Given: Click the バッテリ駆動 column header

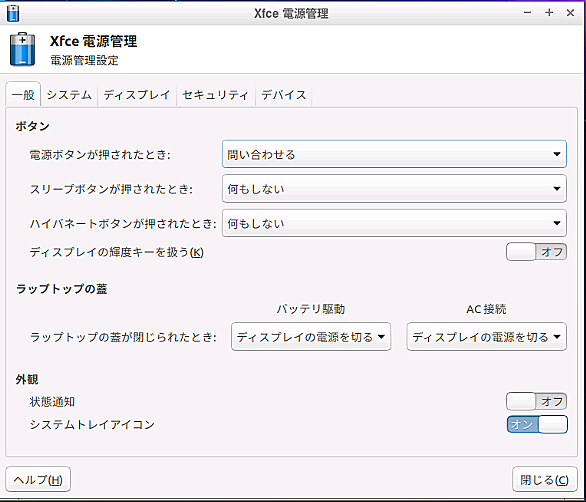Looking at the screenshot, I should (x=311, y=309).
